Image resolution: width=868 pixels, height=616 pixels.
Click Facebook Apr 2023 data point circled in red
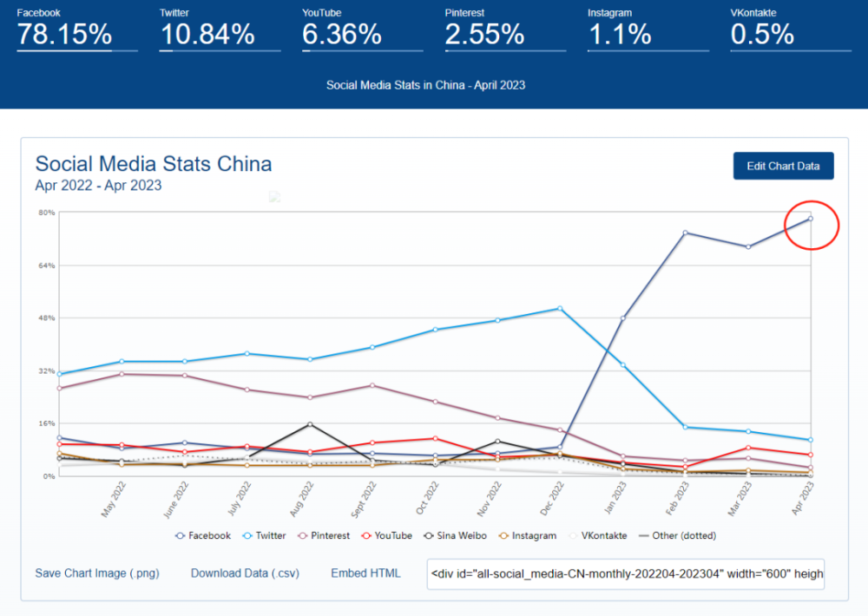(811, 219)
